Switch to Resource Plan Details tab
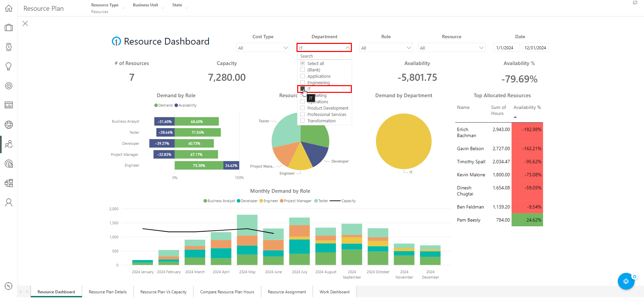This screenshot has width=644, height=299. (x=108, y=292)
